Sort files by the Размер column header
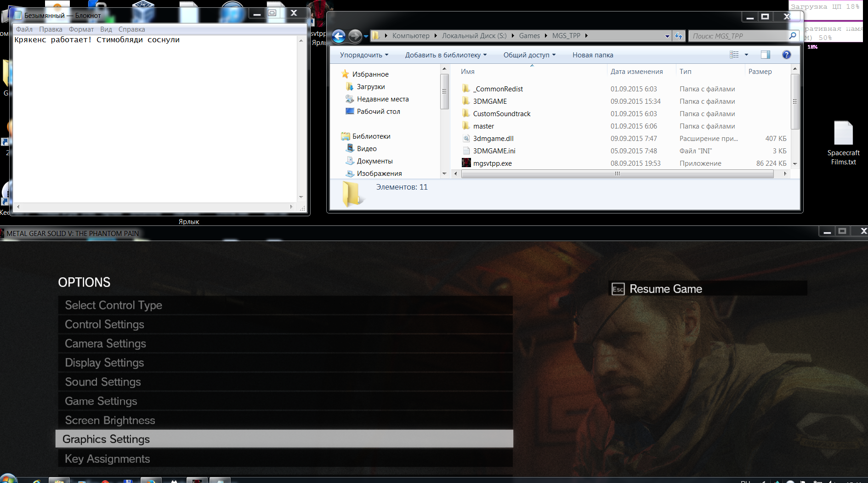 767,71
